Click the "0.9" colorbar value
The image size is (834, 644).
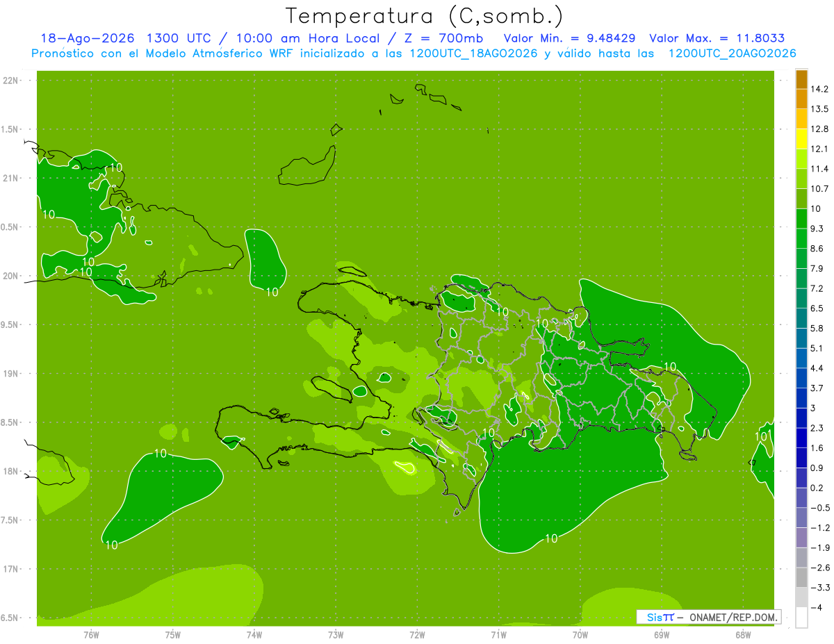pyautogui.click(x=817, y=468)
